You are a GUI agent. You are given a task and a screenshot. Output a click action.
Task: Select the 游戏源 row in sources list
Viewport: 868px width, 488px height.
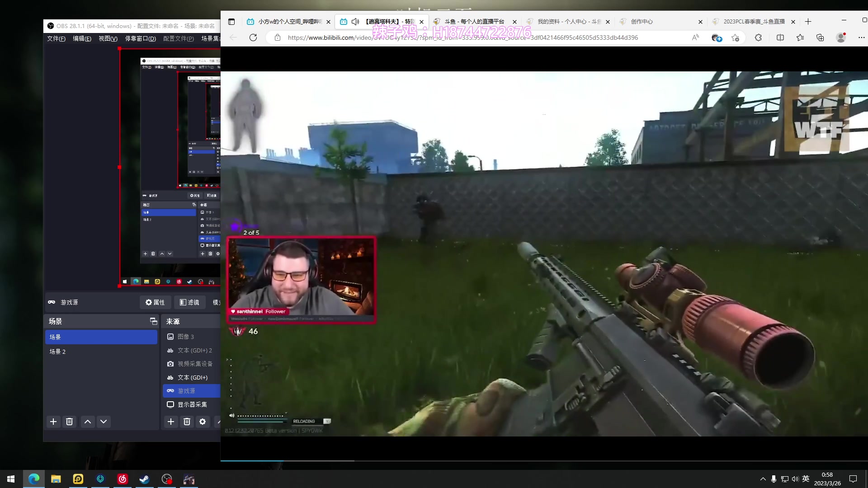click(191, 391)
